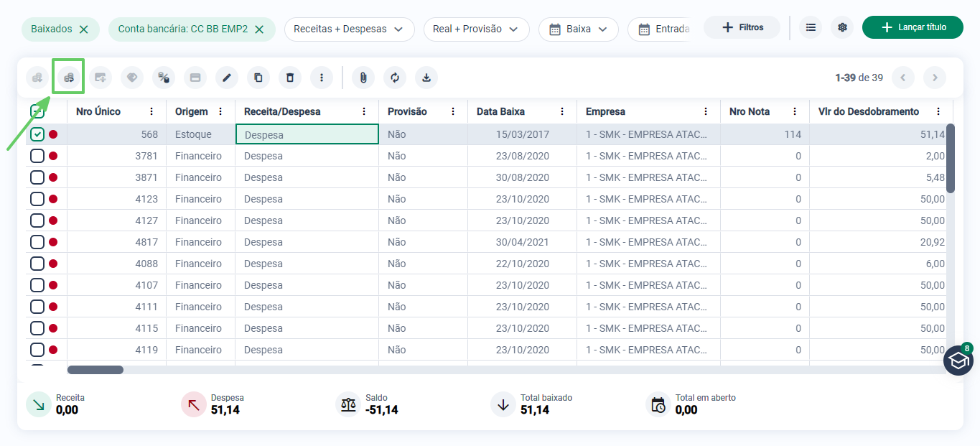Remove the Conta bancária CC BB EMP2 chip
This screenshot has height=446, width=980.
[x=259, y=29]
